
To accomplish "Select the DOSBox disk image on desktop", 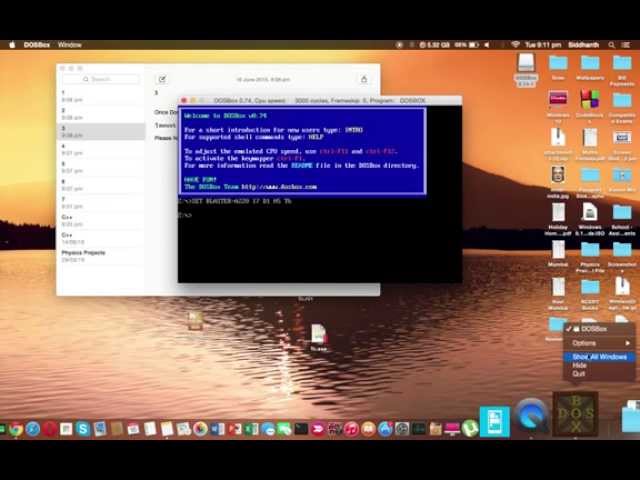I will tap(526, 69).
